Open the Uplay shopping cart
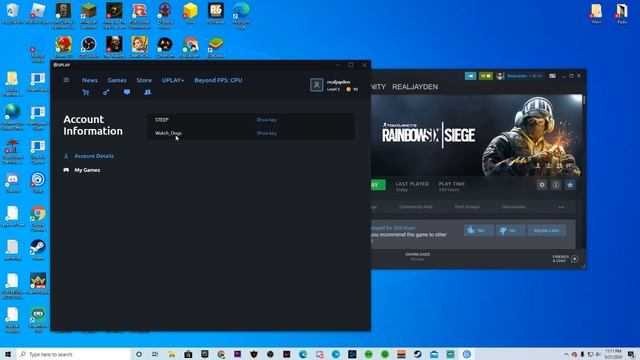 [86, 93]
